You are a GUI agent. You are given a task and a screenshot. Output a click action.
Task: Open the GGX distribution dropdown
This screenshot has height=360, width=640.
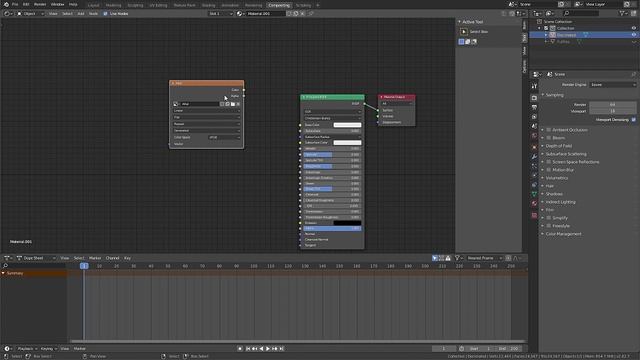pos(332,111)
